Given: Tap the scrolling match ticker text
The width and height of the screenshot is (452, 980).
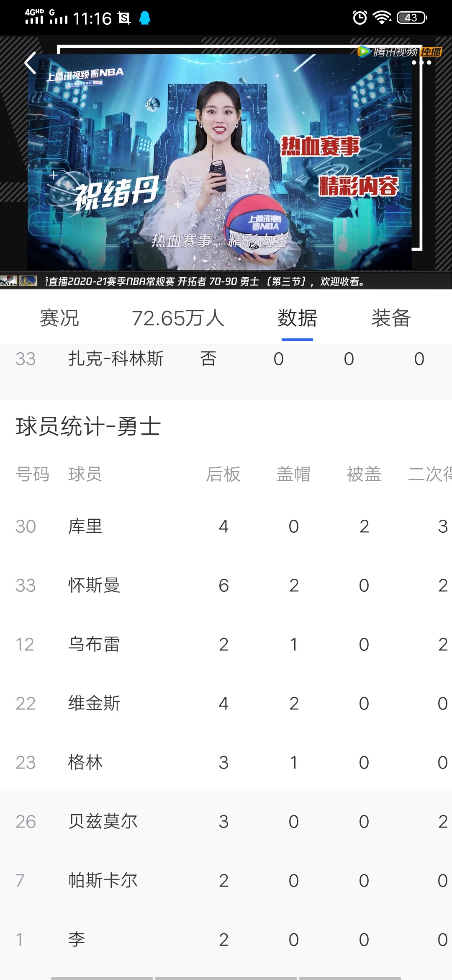Looking at the screenshot, I should click(x=205, y=281).
